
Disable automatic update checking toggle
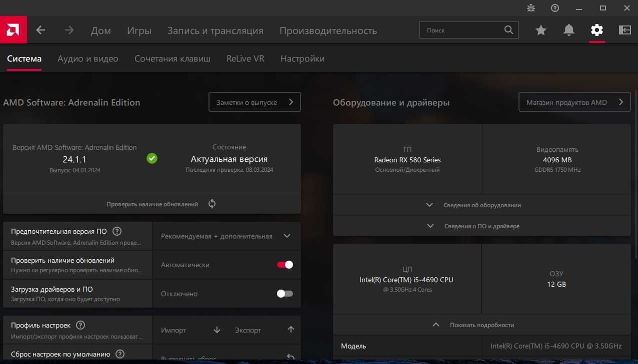pos(285,265)
